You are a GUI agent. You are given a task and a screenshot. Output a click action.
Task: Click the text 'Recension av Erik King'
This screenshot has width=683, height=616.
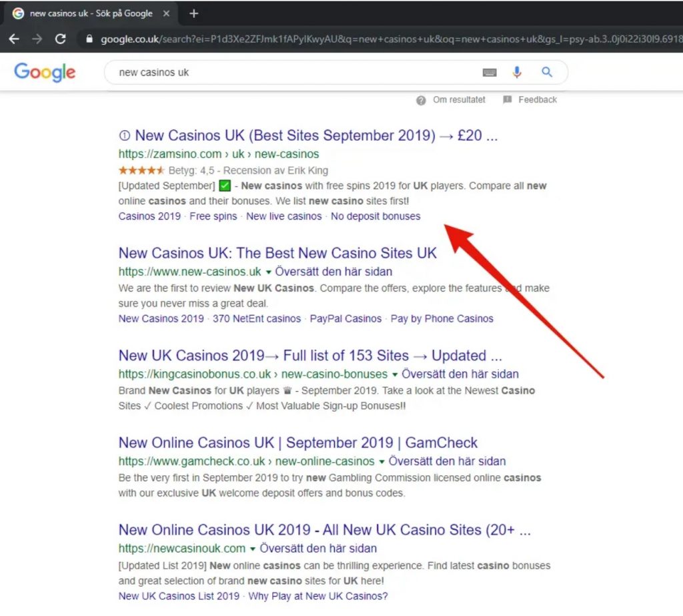coord(275,170)
